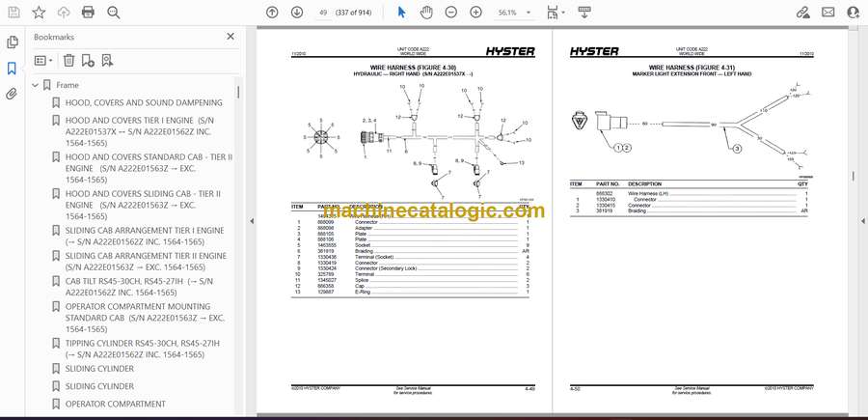The image size is (868, 420).
Task: Click the Connector (Secondary Lock) row
Action: click(x=410, y=268)
